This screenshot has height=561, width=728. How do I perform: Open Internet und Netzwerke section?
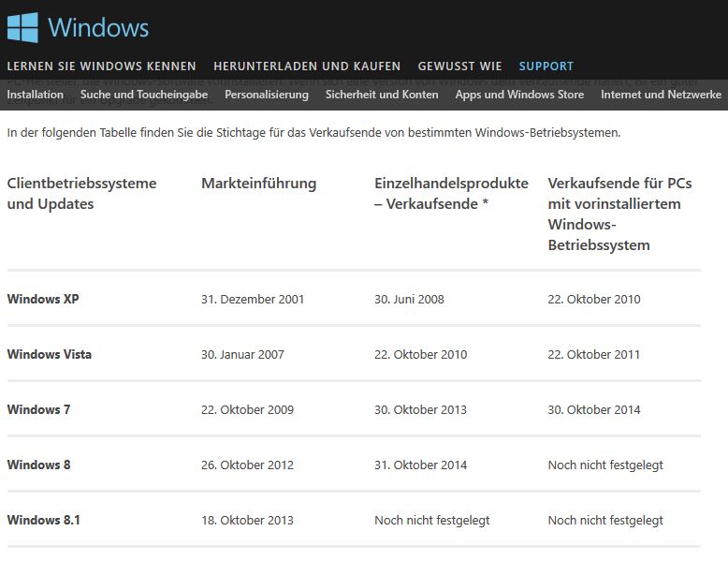pyautogui.click(x=662, y=95)
